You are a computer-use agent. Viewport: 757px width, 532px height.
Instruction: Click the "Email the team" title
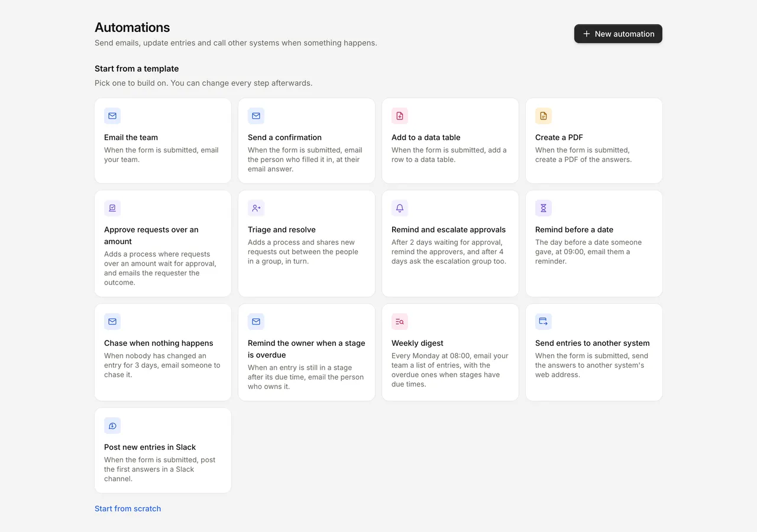pyautogui.click(x=131, y=137)
